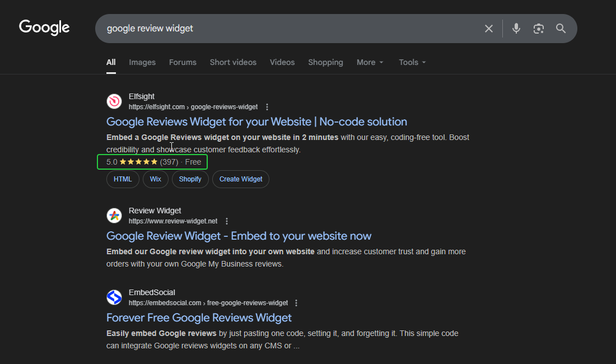This screenshot has height=364, width=616.
Task: Click the Review Widget site favicon
Action: 114,216
